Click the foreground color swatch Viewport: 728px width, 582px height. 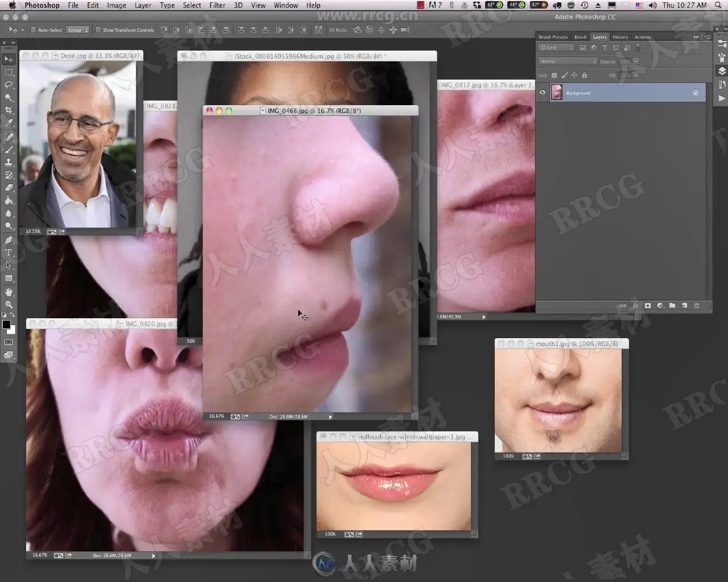(x=6, y=325)
